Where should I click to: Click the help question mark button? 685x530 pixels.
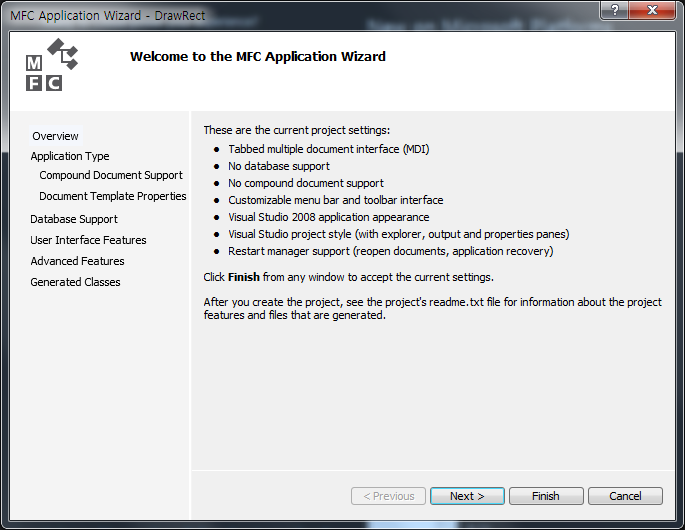[x=615, y=10]
